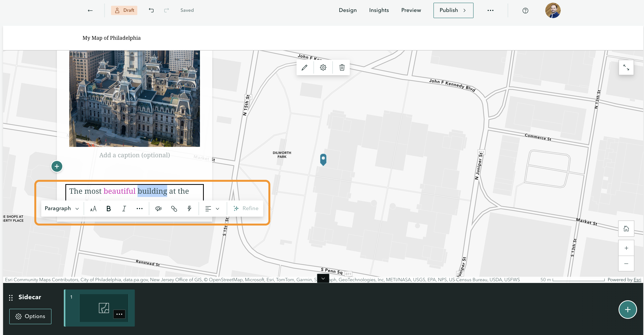Viewport: 644px width, 335px height.
Task: Click the lightning bolt map action icon
Action: tap(190, 209)
